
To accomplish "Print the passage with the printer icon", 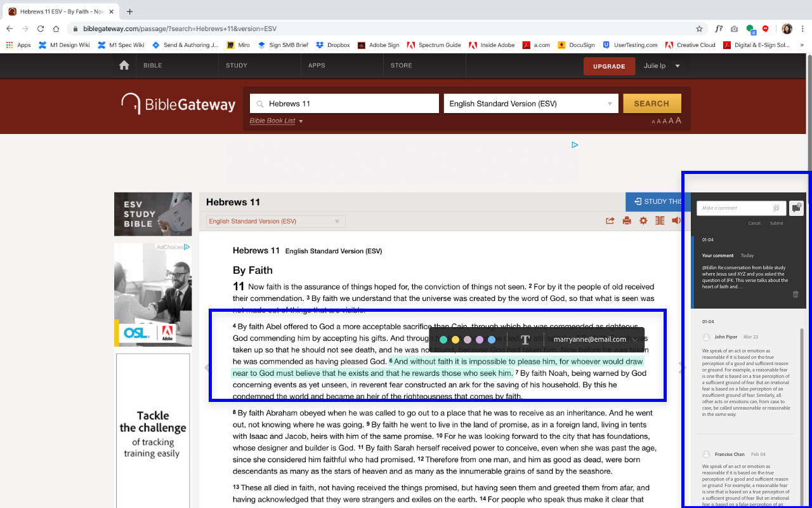I will click(627, 221).
